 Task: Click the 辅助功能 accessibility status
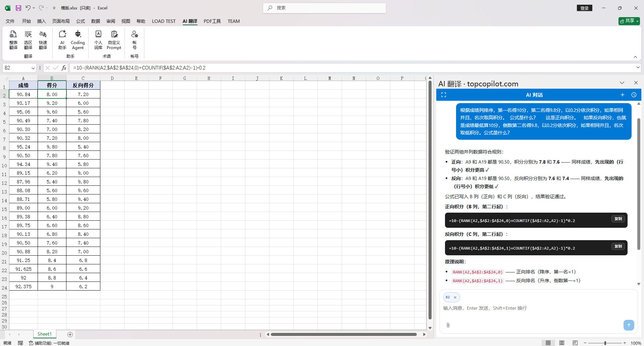pos(49,343)
